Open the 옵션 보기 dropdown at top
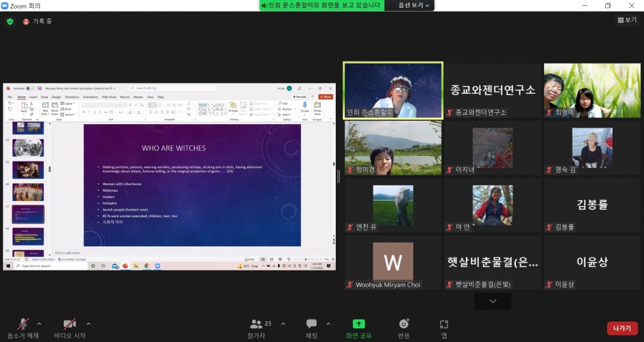 [x=415, y=5]
